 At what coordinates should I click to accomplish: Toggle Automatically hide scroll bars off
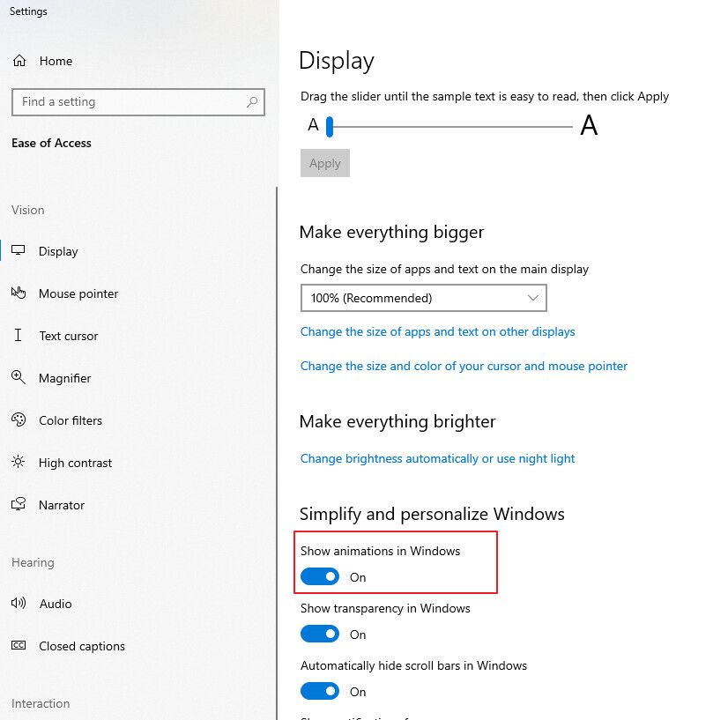pyautogui.click(x=320, y=692)
